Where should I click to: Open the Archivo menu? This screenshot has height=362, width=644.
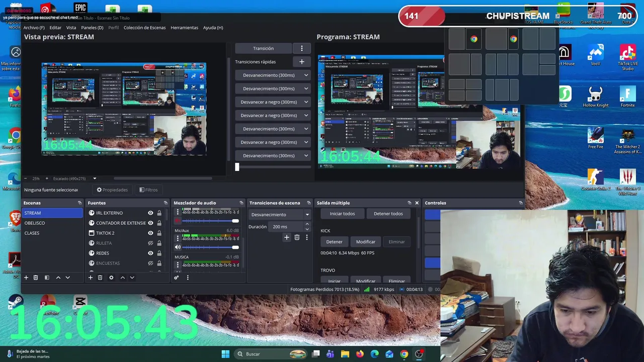tap(34, 28)
